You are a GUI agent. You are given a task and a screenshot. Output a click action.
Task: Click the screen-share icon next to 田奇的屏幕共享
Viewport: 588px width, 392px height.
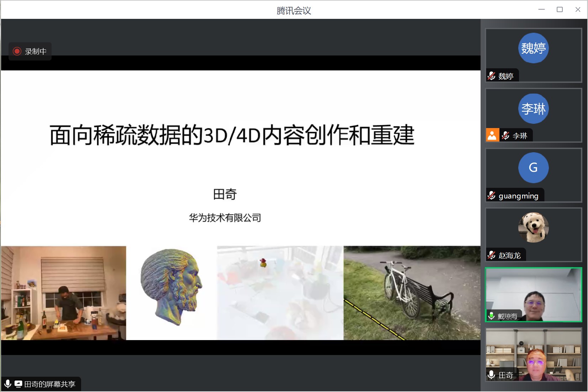(x=18, y=384)
